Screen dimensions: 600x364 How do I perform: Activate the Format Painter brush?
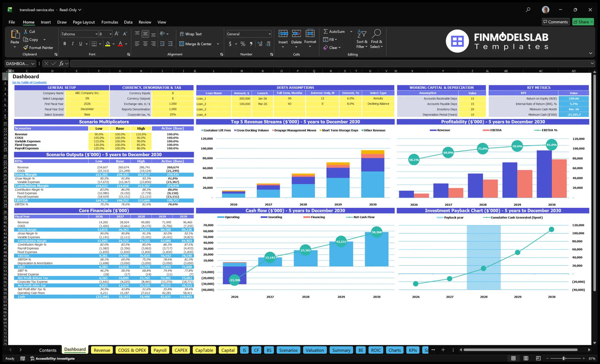click(x=26, y=47)
